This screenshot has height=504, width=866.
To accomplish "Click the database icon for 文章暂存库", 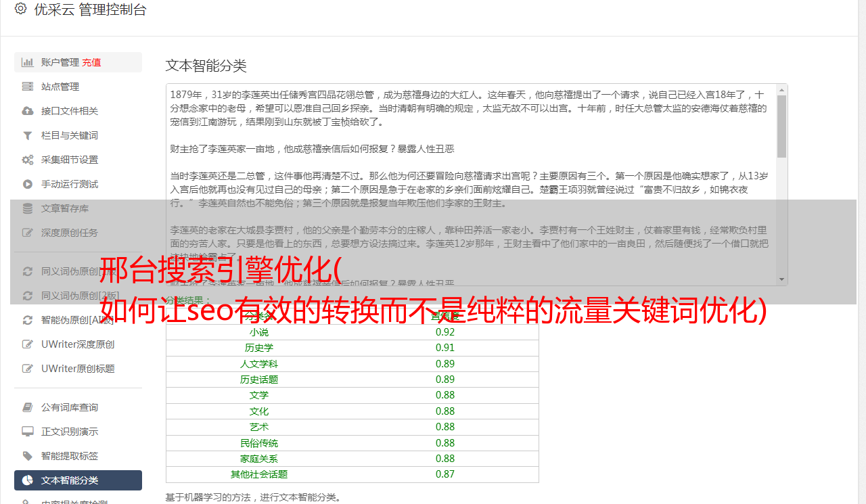I will pyautogui.click(x=28, y=208).
